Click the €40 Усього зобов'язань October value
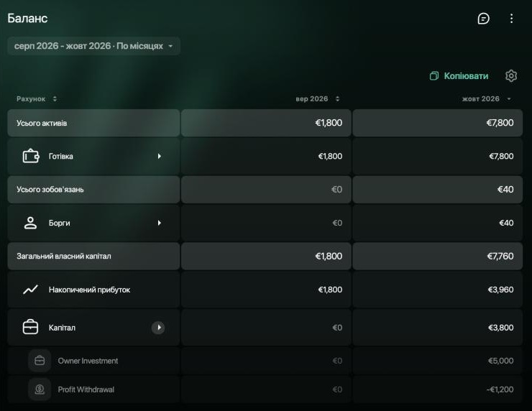The width and height of the screenshot is (532, 411). 505,189
